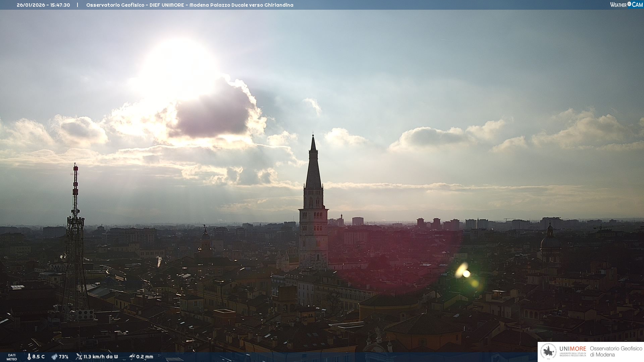
Task: Open the UNIMORE text logo
Action: pos(573,349)
